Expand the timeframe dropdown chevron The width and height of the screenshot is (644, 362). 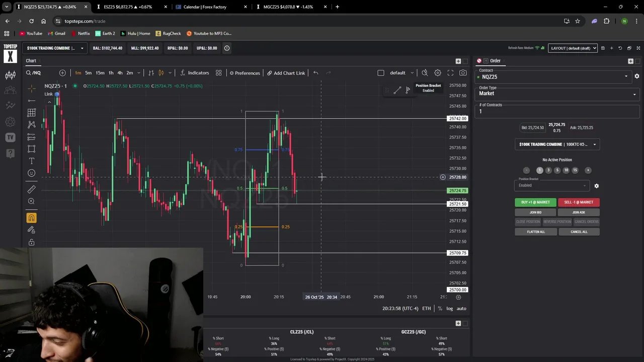139,73
